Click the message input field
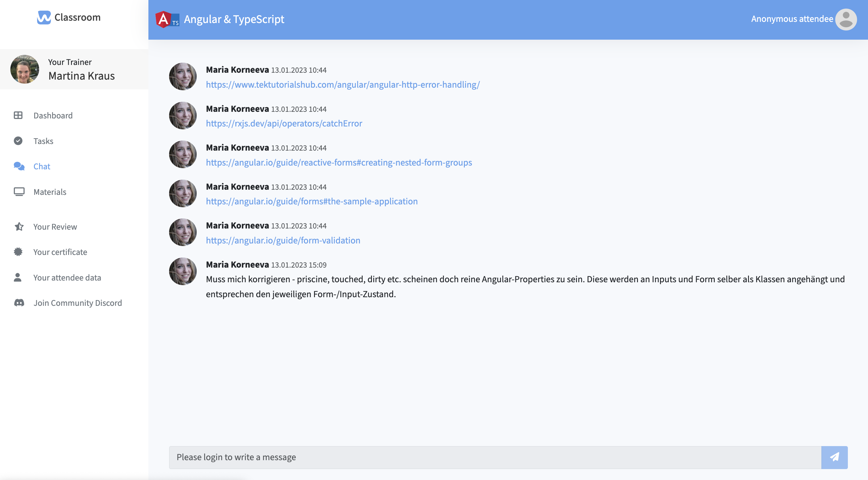The image size is (868, 480). pyautogui.click(x=495, y=457)
